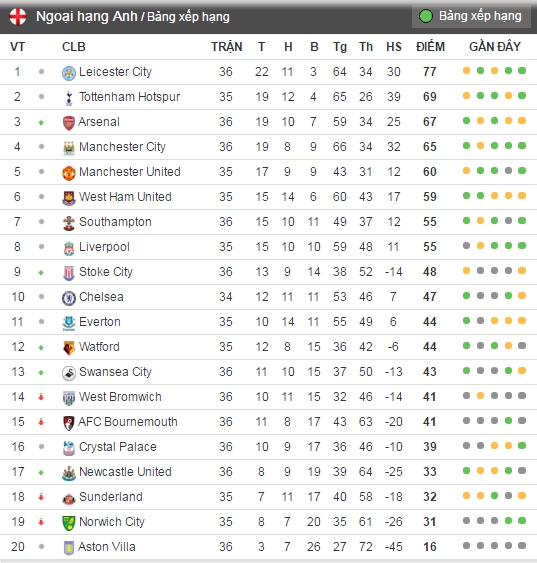Click Sunderland's red down-arrow position indicator
The width and height of the screenshot is (537, 563).
[41, 497]
